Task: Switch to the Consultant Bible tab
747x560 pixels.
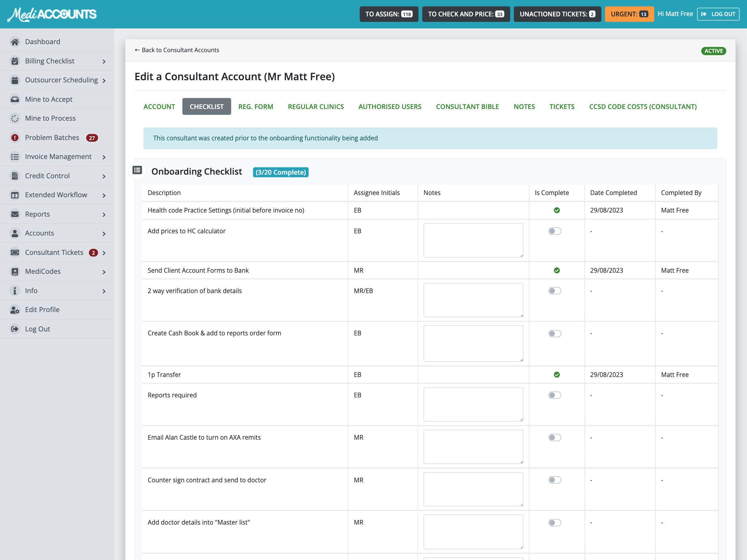Action: click(467, 106)
